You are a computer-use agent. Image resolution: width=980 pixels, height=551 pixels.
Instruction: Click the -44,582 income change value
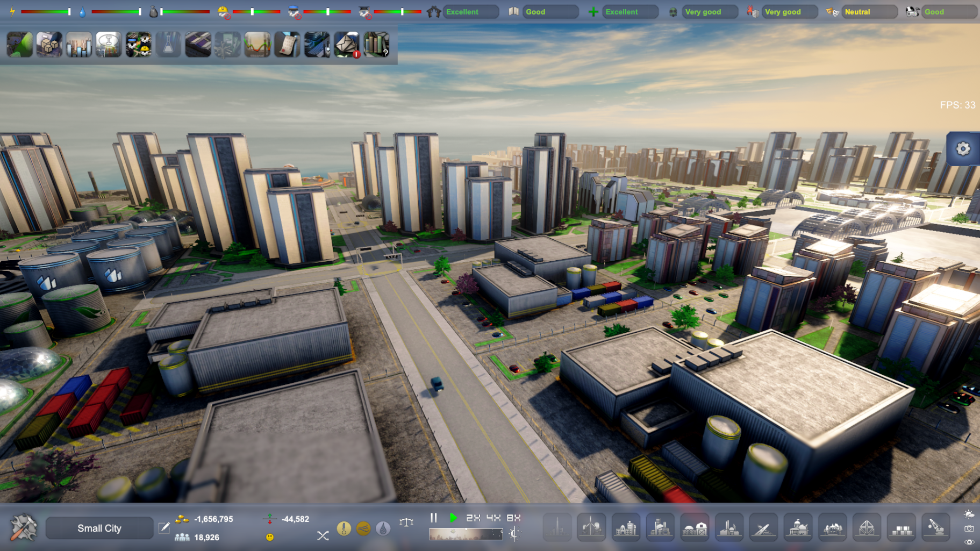point(295,519)
